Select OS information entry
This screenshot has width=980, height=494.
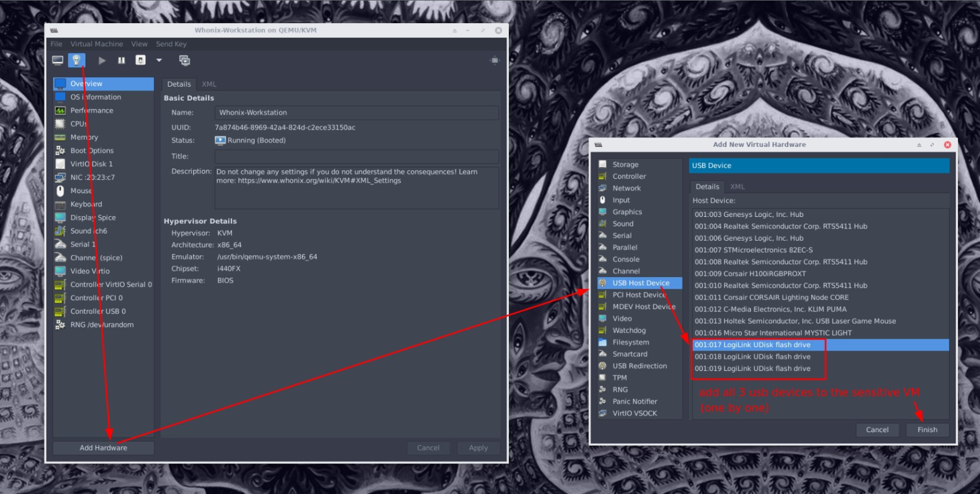pos(103,97)
